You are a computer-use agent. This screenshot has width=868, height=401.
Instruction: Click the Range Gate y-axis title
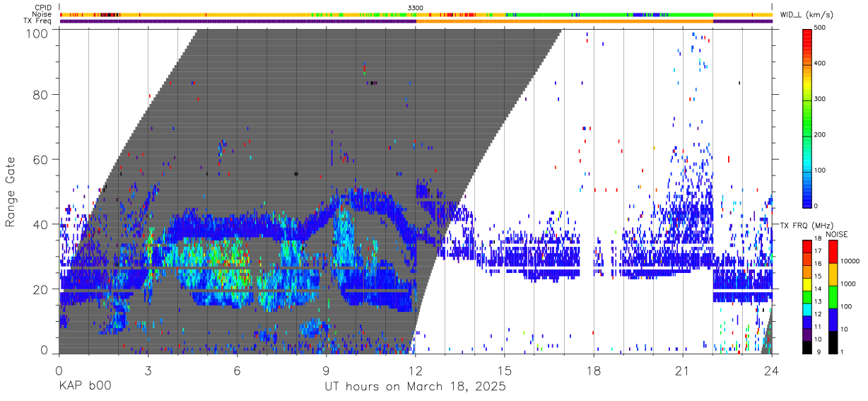(11, 192)
